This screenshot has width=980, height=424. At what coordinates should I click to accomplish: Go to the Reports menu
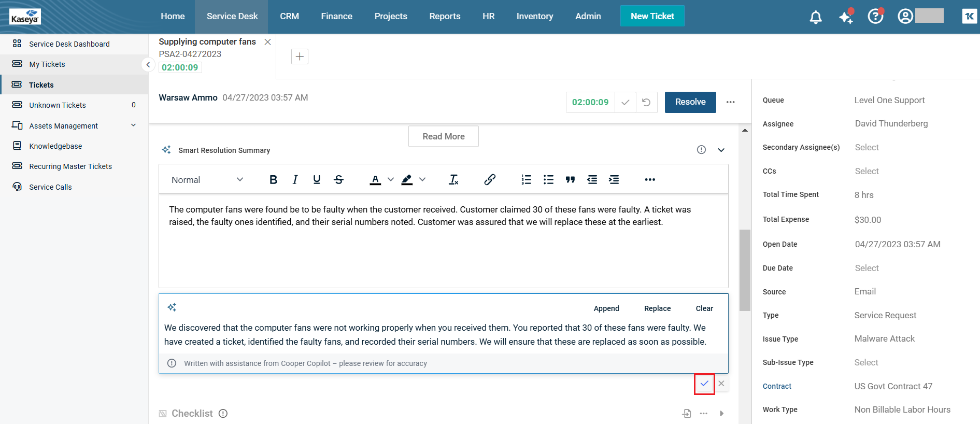coord(445,17)
